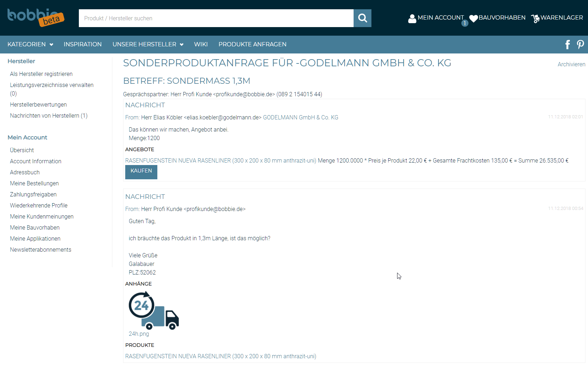This screenshot has width=588, height=365.
Task: Open the 24h.png truck attachment image
Action: pos(154,310)
